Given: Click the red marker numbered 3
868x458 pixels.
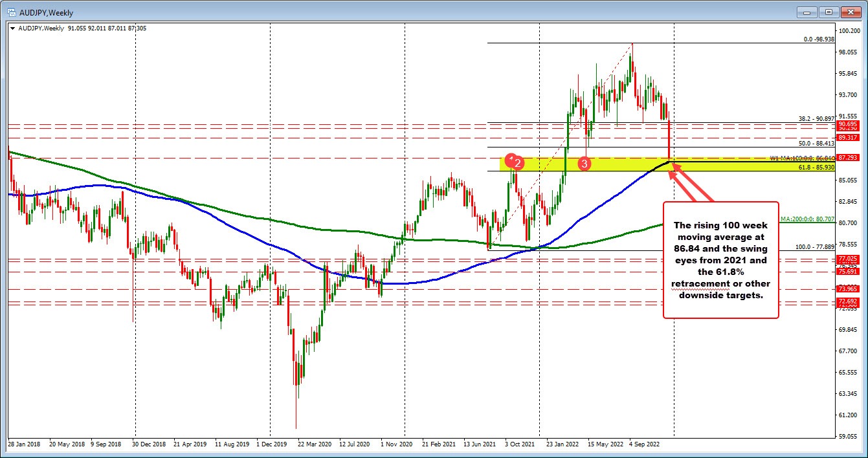Looking at the screenshot, I should 584,164.
